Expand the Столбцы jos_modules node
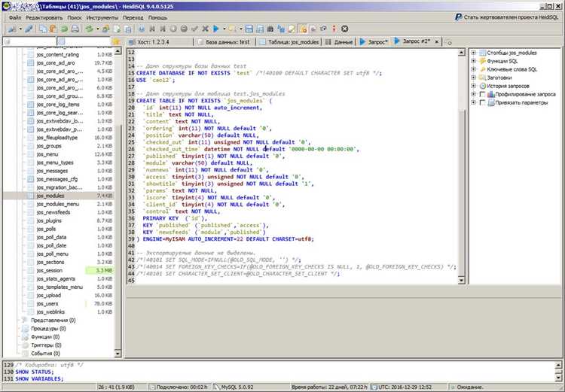The width and height of the screenshot is (565, 392). tap(474, 53)
